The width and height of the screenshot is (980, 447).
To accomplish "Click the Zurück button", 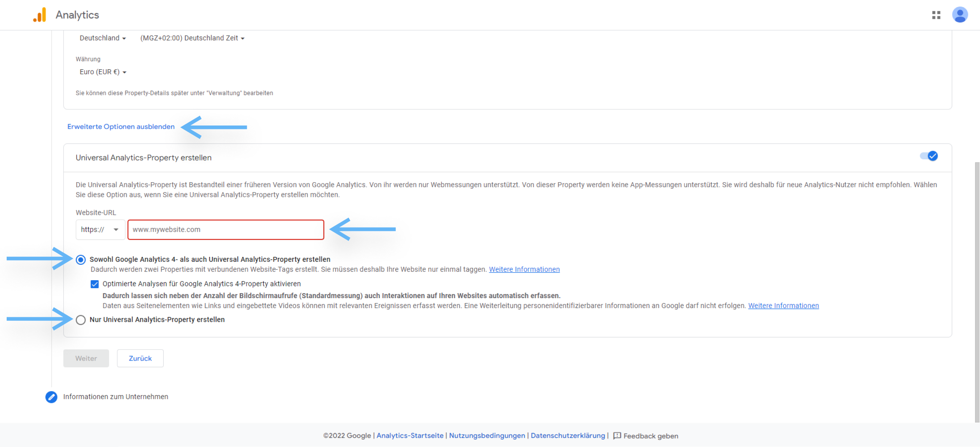I will [x=140, y=359].
